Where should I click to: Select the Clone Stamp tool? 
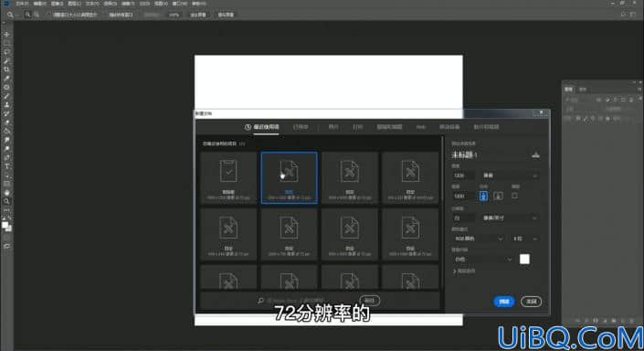6,105
